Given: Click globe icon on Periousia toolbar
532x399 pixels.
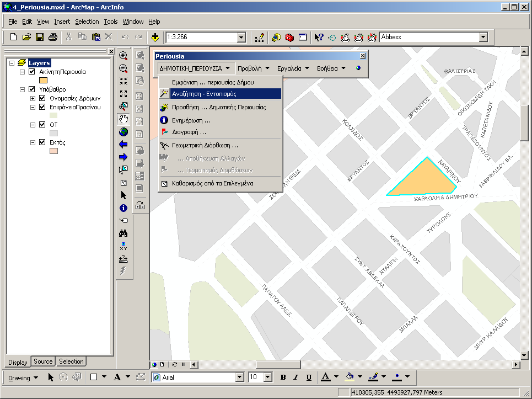Looking at the screenshot, I should tap(358, 68).
